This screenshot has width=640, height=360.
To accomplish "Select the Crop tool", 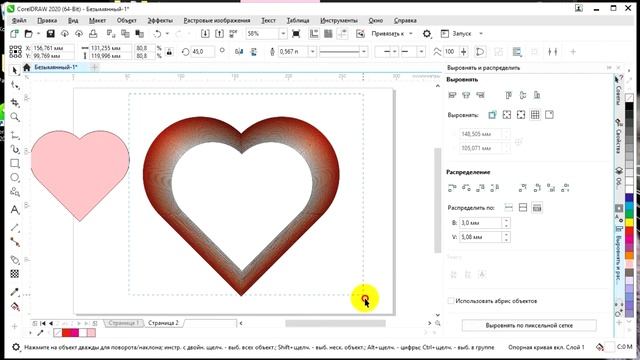I will pyautogui.click(x=15, y=102).
